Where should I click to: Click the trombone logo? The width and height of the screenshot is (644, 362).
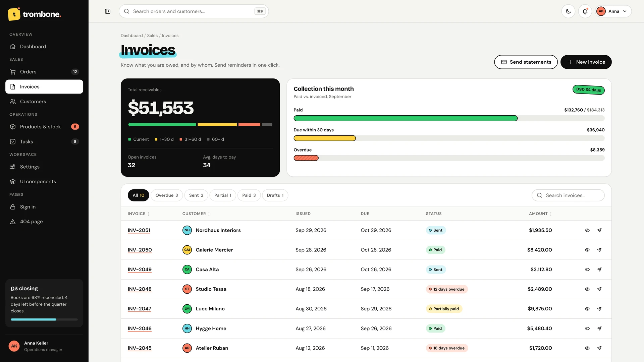pyautogui.click(x=34, y=14)
